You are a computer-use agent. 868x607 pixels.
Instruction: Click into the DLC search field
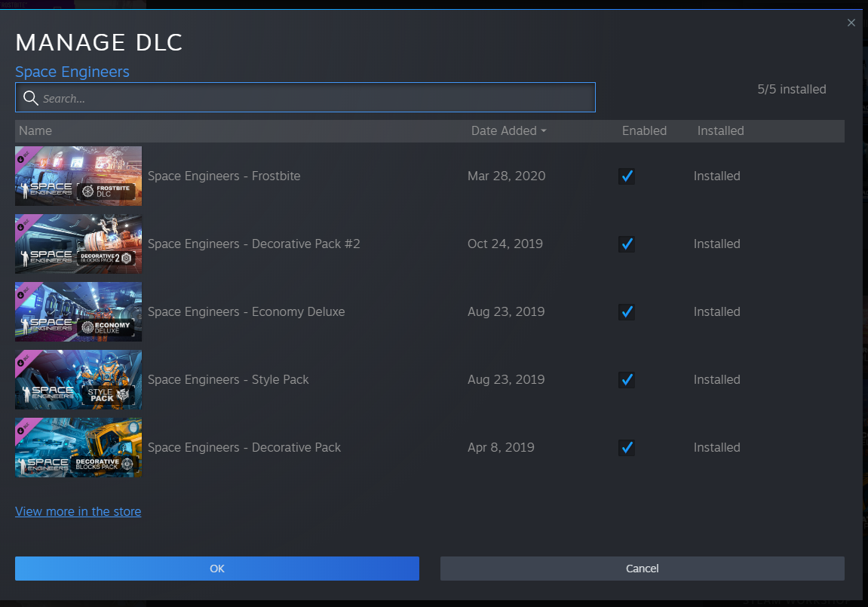click(x=317, y=98)
